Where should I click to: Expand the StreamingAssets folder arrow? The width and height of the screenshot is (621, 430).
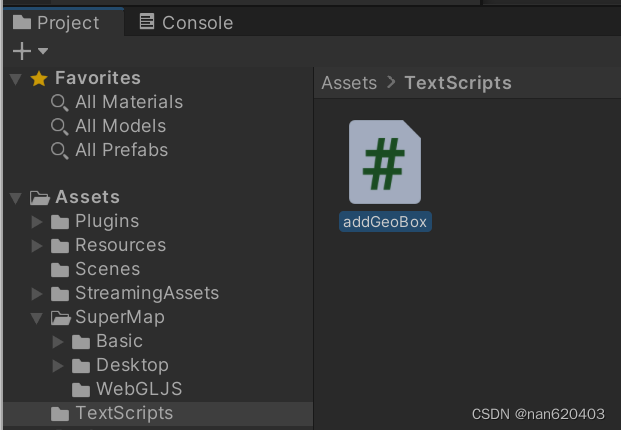tap(37, 294)
